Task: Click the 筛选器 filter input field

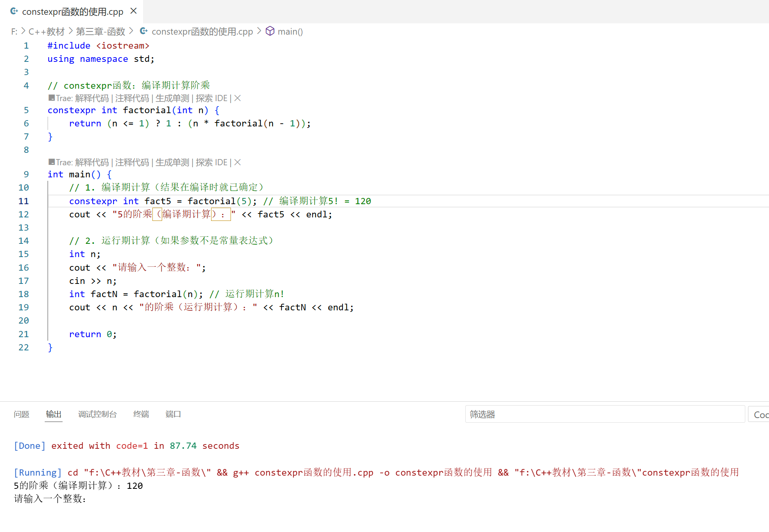Action: click(x=605, y=414)
